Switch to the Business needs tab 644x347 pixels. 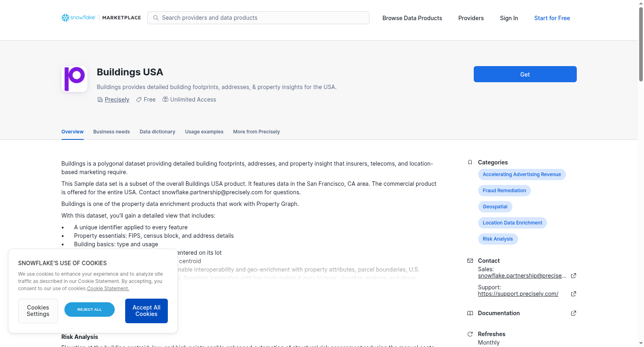[111, 132]
